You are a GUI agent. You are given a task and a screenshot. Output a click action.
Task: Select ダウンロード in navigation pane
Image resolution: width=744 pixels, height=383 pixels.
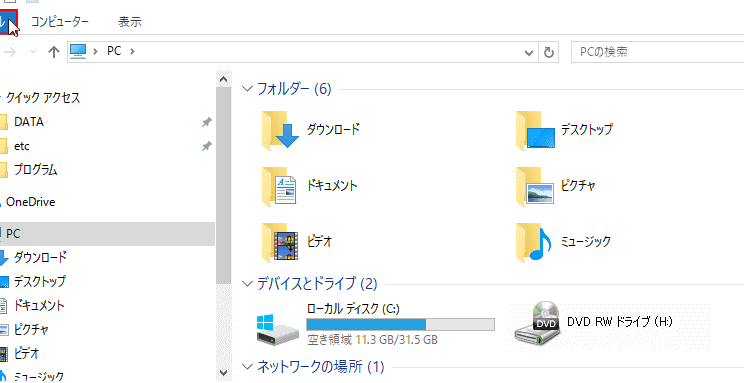coord(40,258)
